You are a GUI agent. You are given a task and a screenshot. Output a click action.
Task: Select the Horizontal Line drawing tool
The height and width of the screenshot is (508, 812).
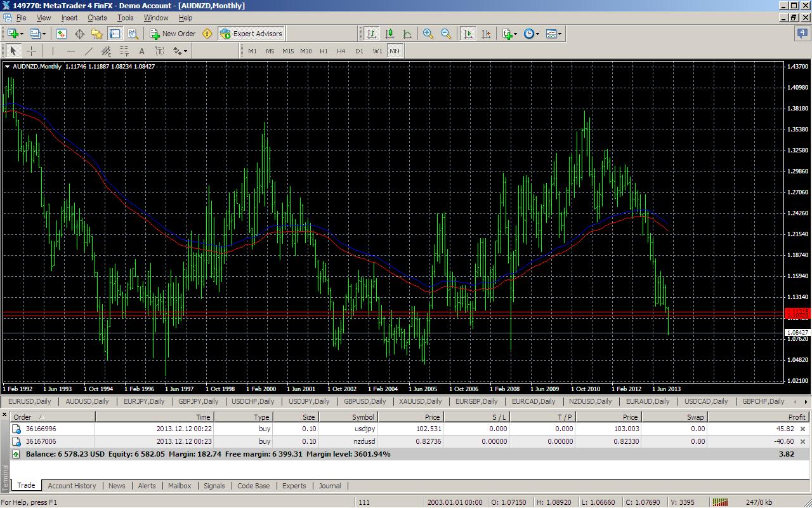click(70, 51)
